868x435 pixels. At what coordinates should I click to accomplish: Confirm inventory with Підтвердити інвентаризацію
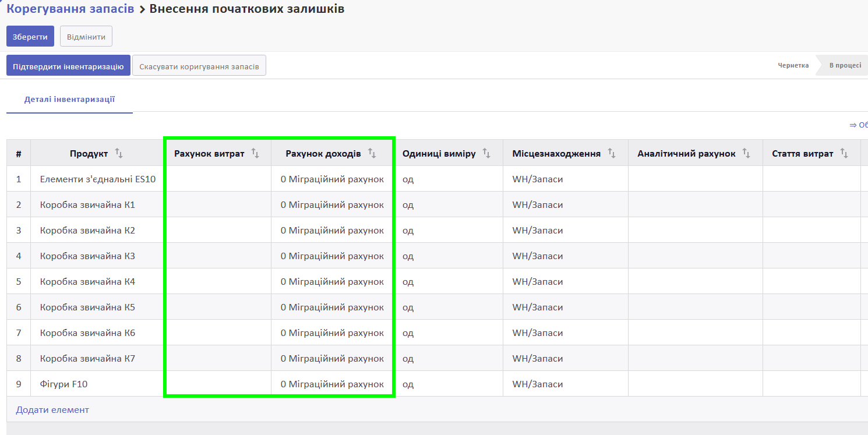pos(68,66)
